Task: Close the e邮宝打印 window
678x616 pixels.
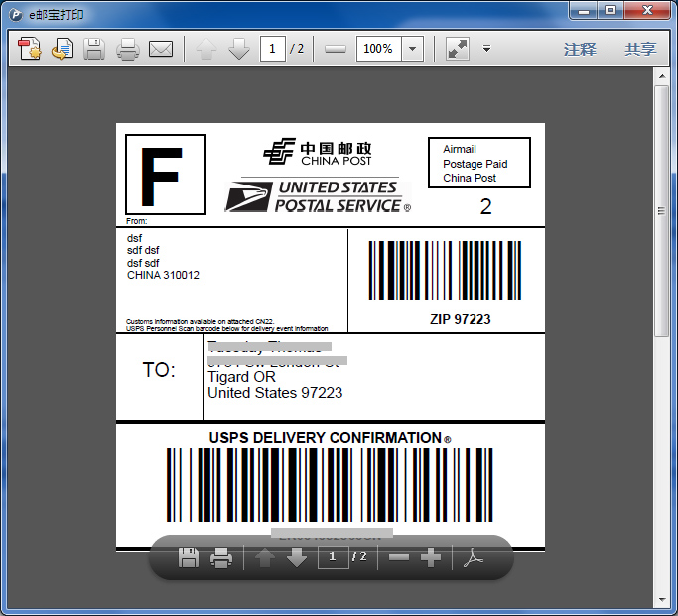Action: tap(647, 10)
